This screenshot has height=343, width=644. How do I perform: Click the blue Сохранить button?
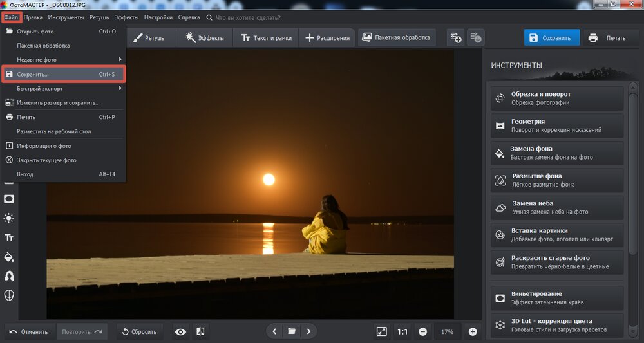point(551,37)
